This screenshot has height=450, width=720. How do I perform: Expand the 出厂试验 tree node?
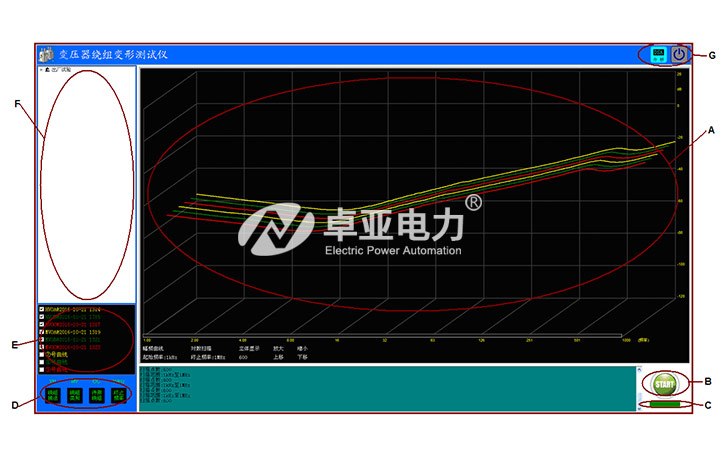click(41, 70)
